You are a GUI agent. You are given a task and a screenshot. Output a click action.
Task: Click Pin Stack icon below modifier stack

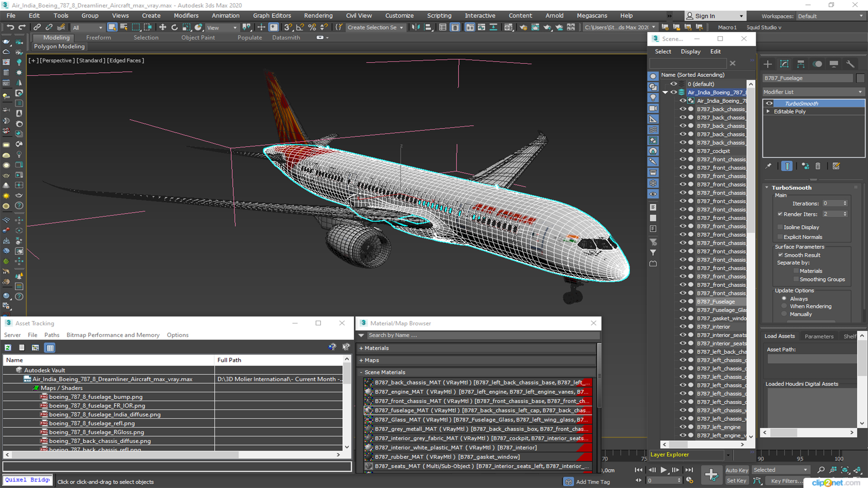tap(768, 166)
